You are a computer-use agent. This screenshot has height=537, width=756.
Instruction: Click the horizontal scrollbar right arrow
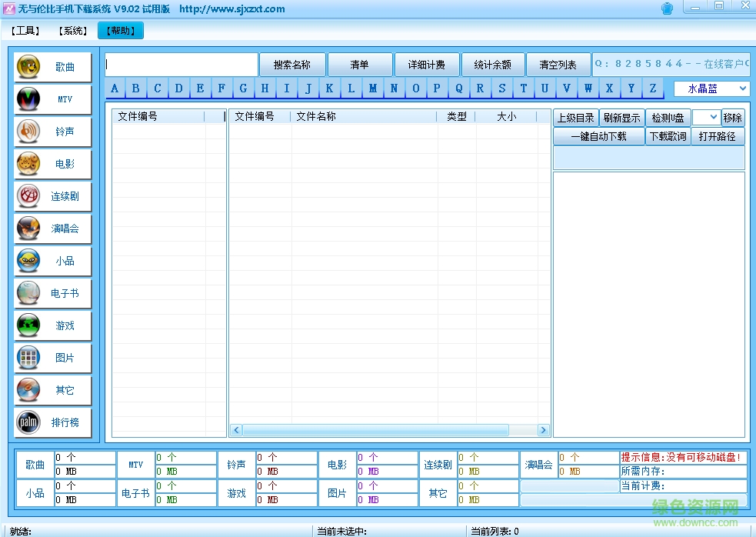(x=543, y=430)
